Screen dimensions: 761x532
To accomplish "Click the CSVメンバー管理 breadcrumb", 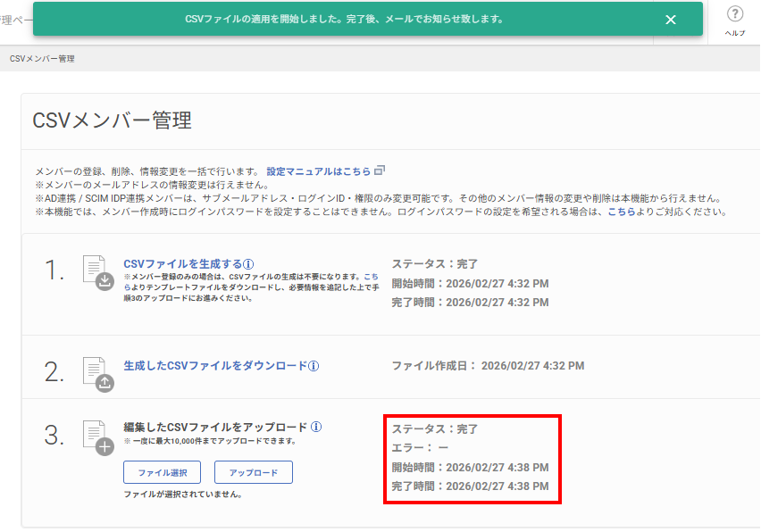I will 42,59.
